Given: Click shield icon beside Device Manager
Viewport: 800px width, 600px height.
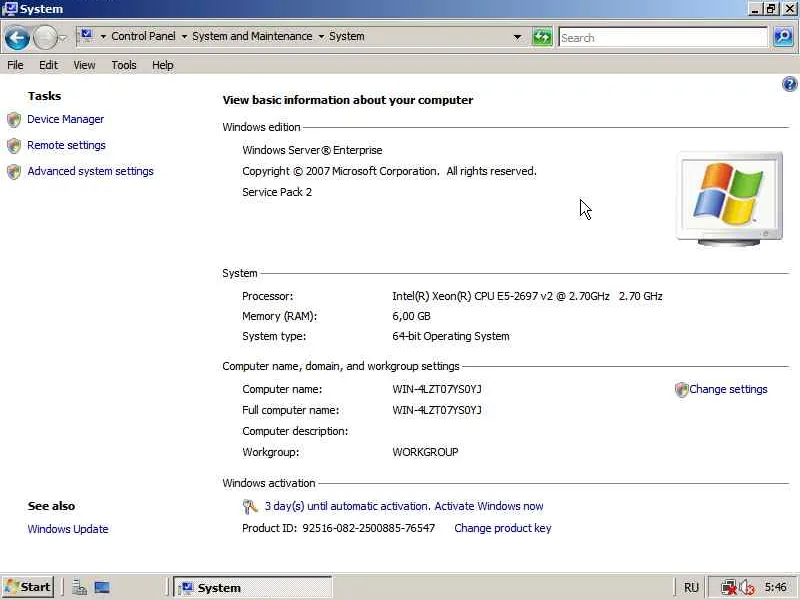Looking at the screenshot, I should 14,120.
